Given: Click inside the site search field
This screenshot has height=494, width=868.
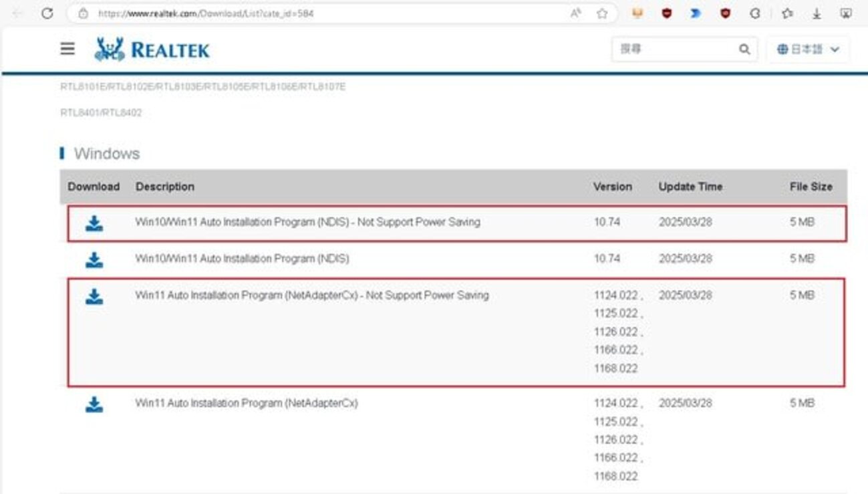Looking at the screenshot, I should [x=675, y=49].
